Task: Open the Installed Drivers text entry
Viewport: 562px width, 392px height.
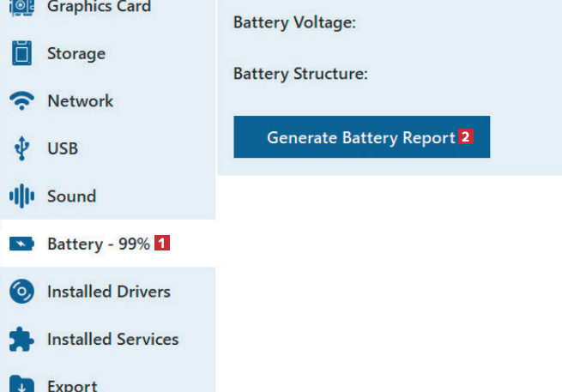Action: pos(109,292)
